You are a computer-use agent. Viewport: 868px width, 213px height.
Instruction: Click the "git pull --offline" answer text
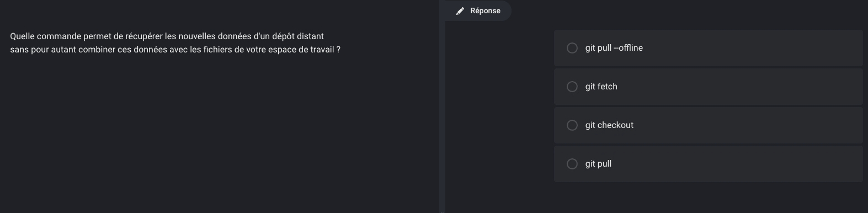tap(614, 48)
